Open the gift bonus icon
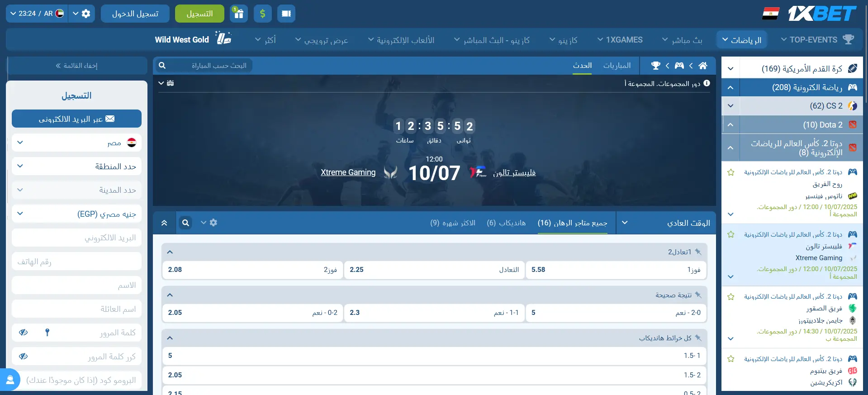Screen dimensions: 868x395 (x=239, y=14)
